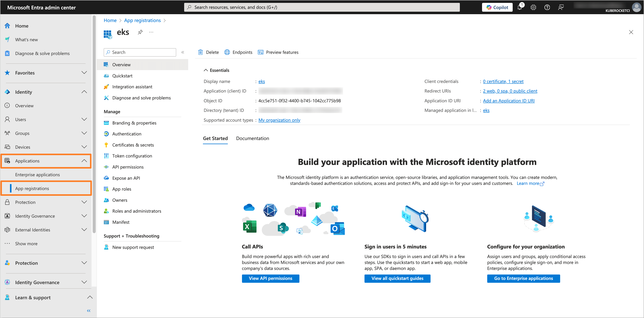The image size is (644, 318).
Task: Open Diagnose and solve problems for eks
Action: (x=141, y=98)
